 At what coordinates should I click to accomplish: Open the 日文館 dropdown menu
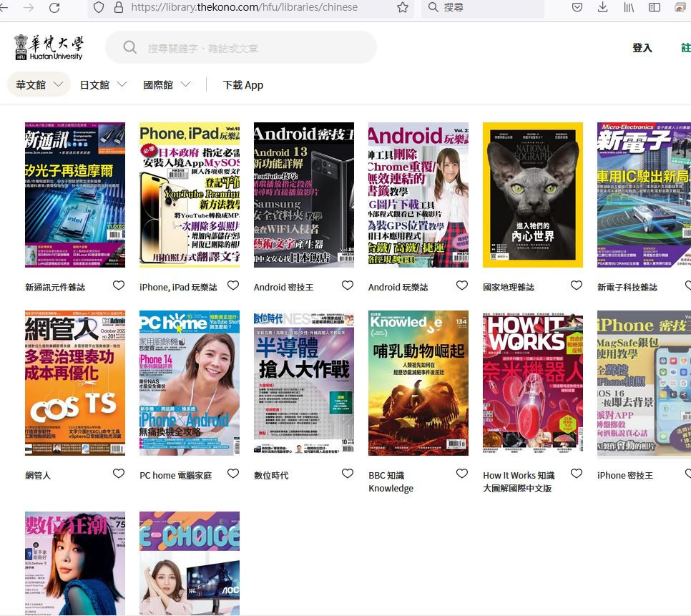click(x=103, y=84)
